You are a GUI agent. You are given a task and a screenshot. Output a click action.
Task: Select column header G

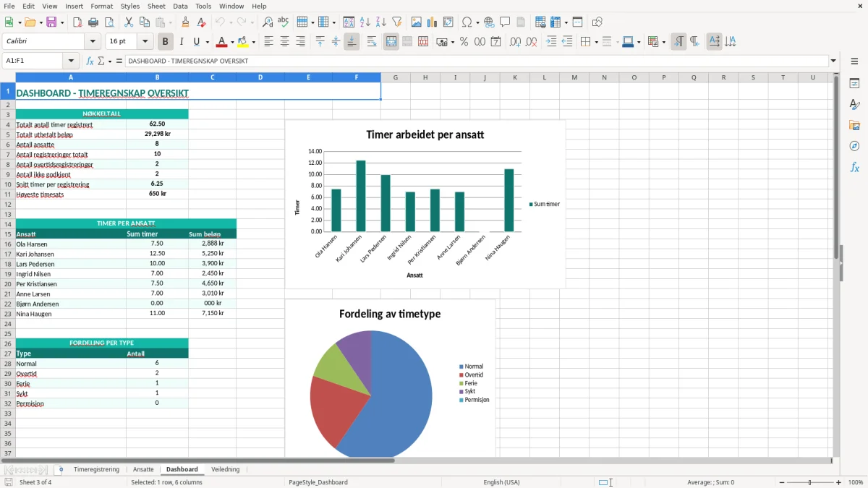[x=396, y=77]
